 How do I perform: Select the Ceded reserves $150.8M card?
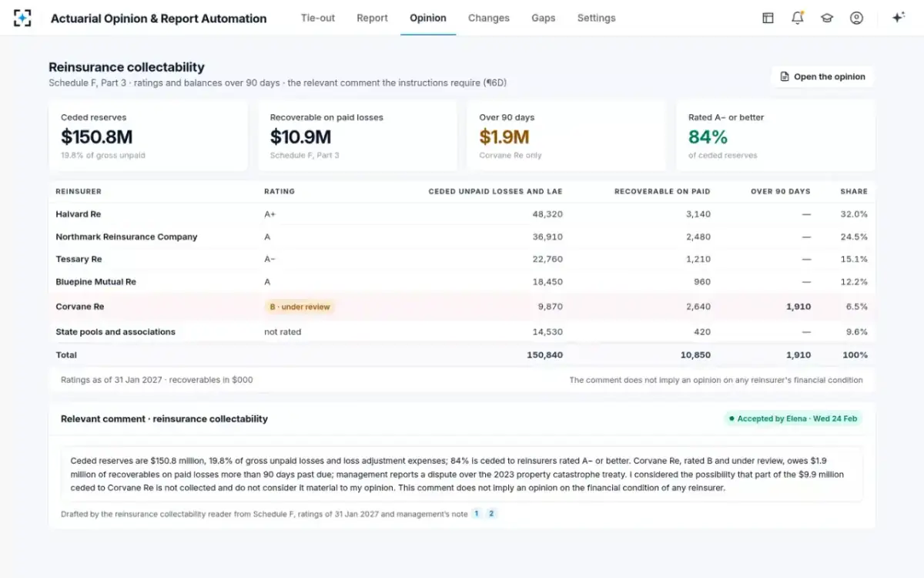coord(148,136)
